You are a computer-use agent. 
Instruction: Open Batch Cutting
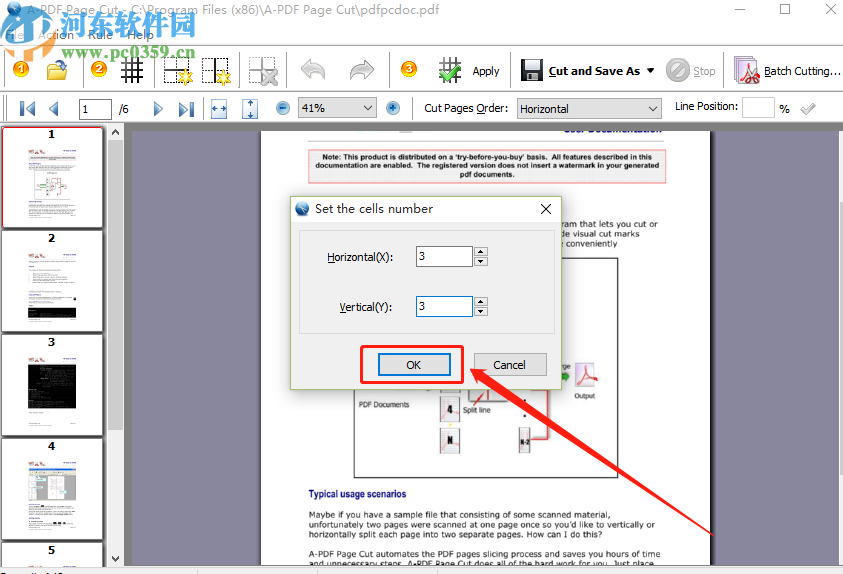coord(787,70)
